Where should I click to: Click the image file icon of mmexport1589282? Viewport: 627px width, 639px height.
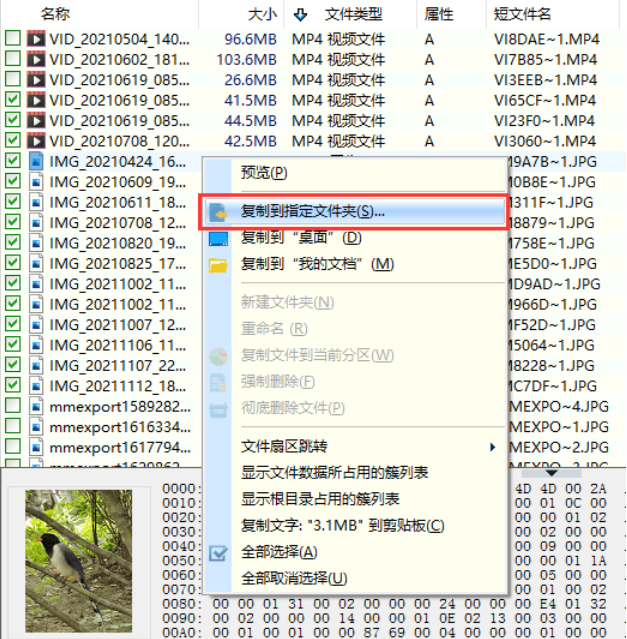pos(36,406)
